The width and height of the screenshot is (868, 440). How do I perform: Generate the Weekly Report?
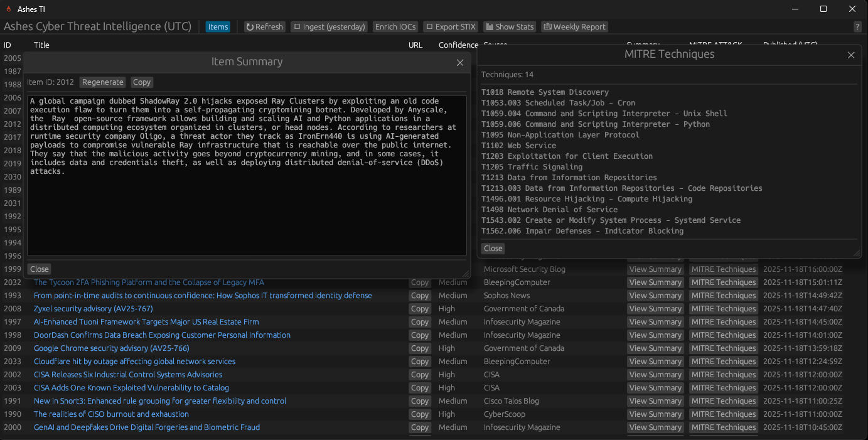(574, 27)
